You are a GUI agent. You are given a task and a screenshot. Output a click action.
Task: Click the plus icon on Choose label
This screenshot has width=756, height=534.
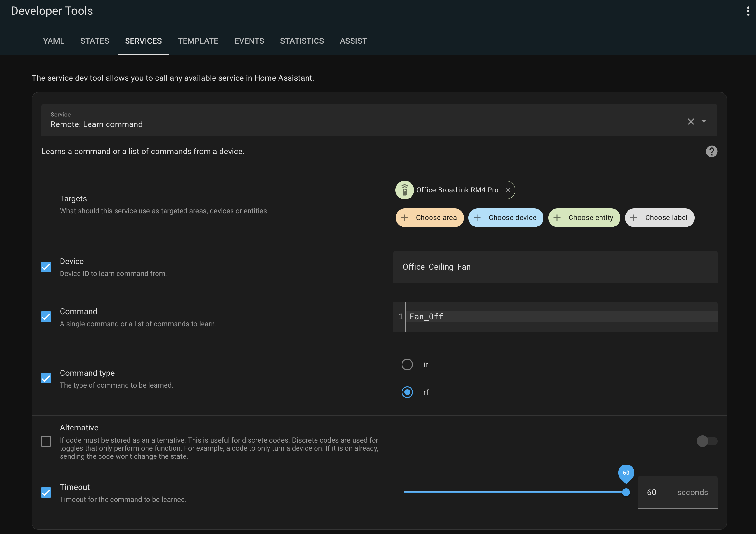click(x=634, y=218)
